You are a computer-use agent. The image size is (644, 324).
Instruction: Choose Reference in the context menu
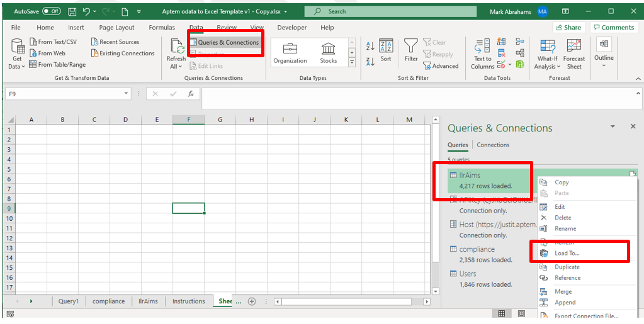click(x=567, y=277)
